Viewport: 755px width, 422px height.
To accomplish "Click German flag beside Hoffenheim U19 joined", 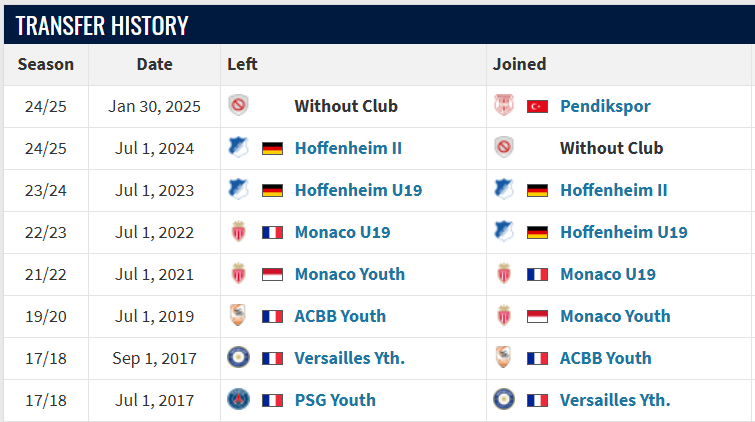I will pos(537,233).
